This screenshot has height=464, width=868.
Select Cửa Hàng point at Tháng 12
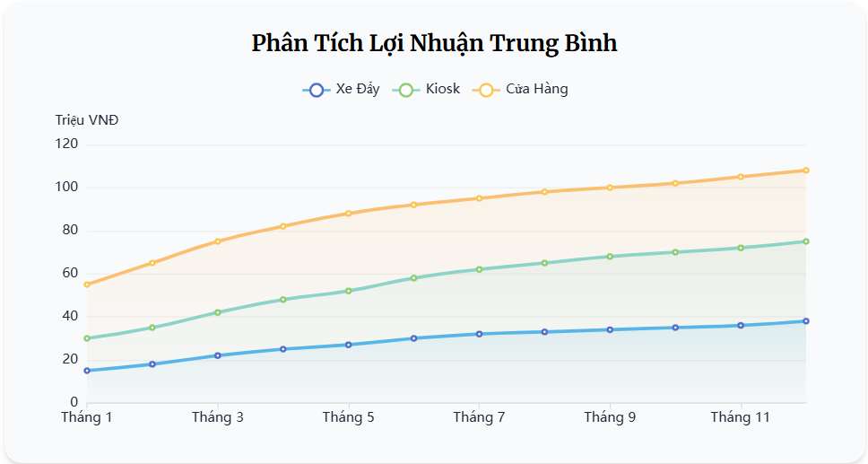[x=806, y=171]
